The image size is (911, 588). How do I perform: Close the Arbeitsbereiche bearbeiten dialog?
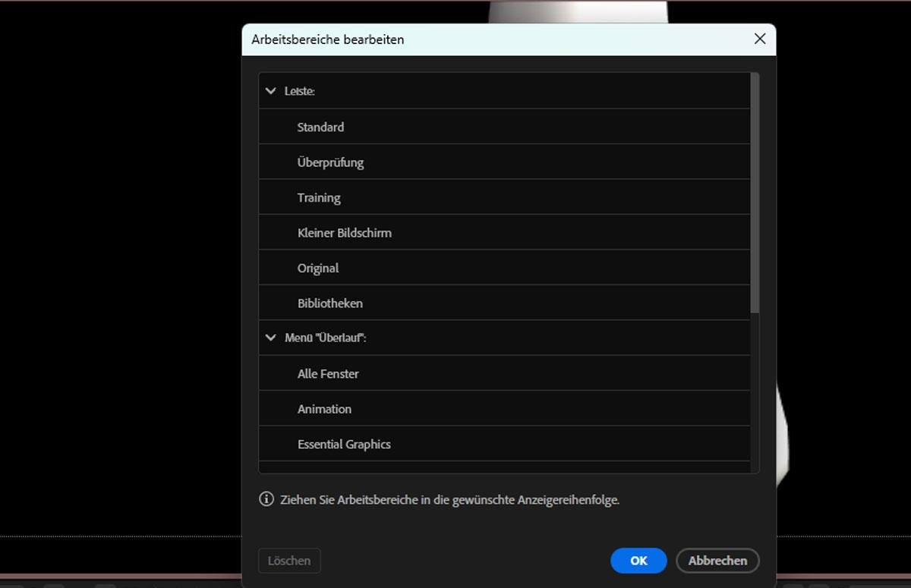tap(759, 39)
